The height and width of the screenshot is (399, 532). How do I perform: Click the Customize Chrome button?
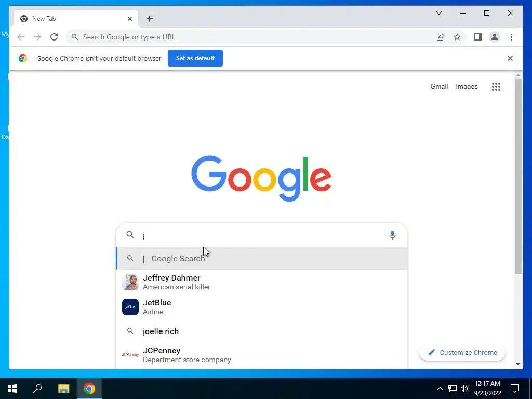[x=462, y=353]
